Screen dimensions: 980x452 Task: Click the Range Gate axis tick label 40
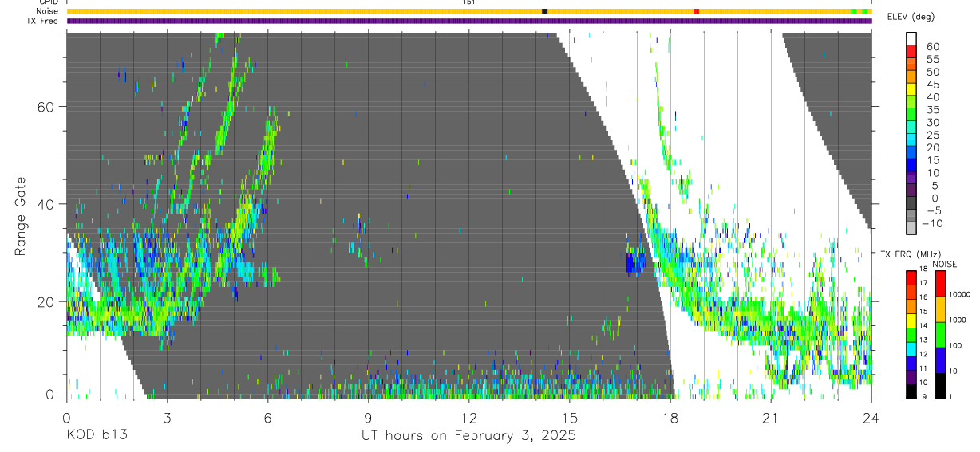click(46, 204)
